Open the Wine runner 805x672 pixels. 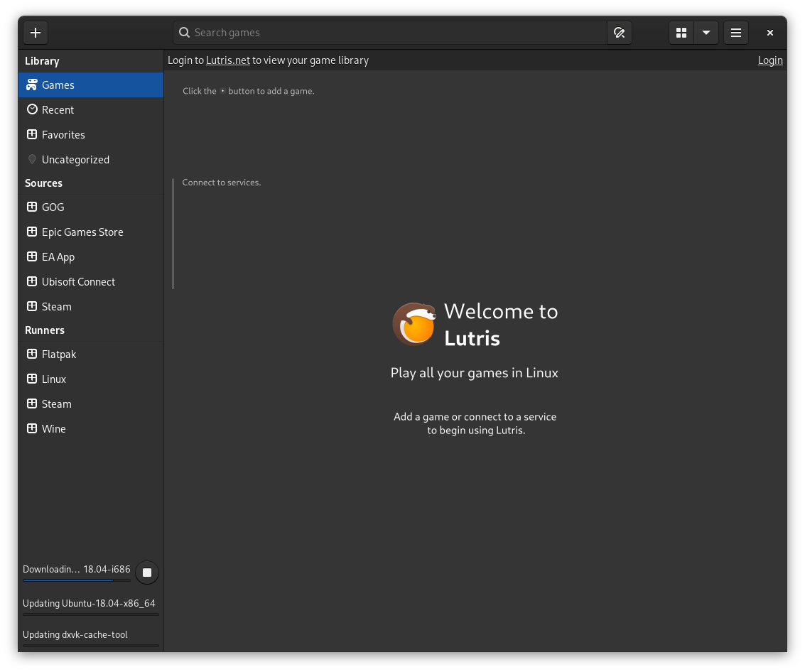(53, 428)
